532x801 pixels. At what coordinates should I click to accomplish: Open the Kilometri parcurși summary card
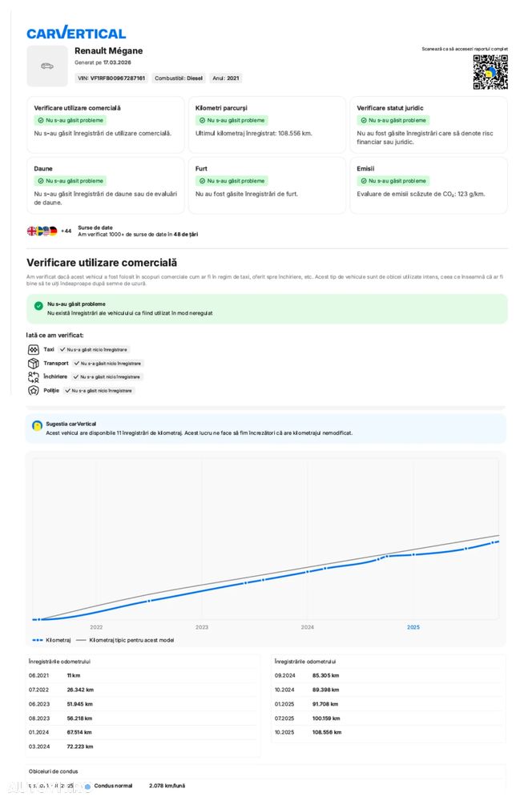click(x=266, y=124)
